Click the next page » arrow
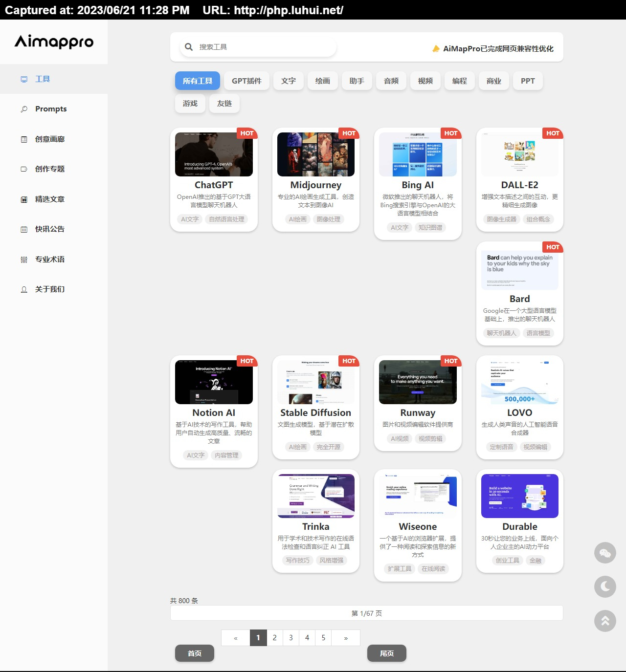 coord(346,638)
